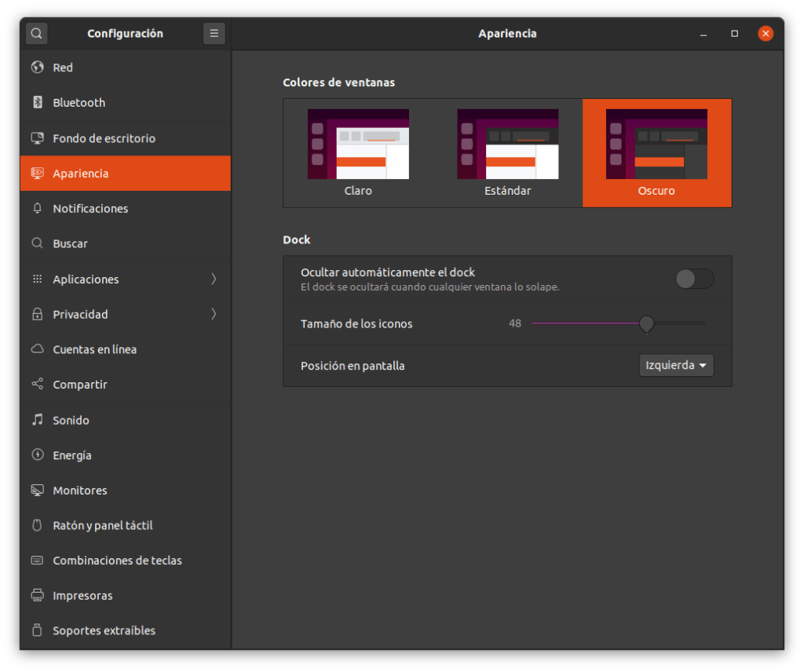Viewport: 804px width, 672px height.
Task: Select the Notificaciones bell icon
Action: click(x=37, y=209)
